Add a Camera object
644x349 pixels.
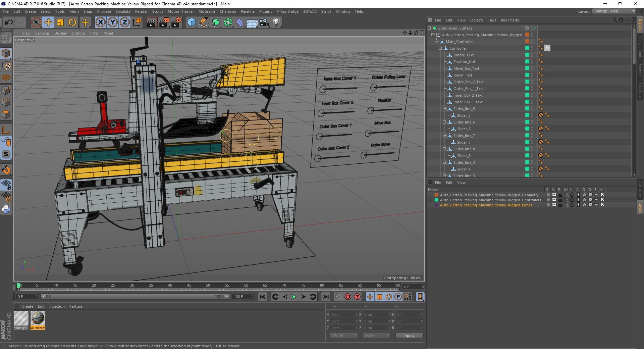pyautogui.click(x=264, y=22)
